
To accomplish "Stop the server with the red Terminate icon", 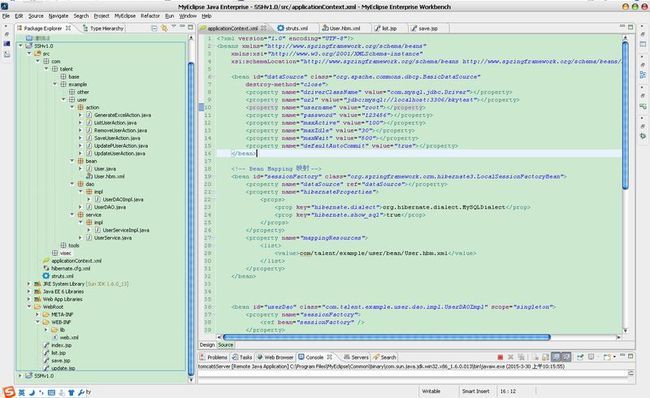I will coord(500,357).
